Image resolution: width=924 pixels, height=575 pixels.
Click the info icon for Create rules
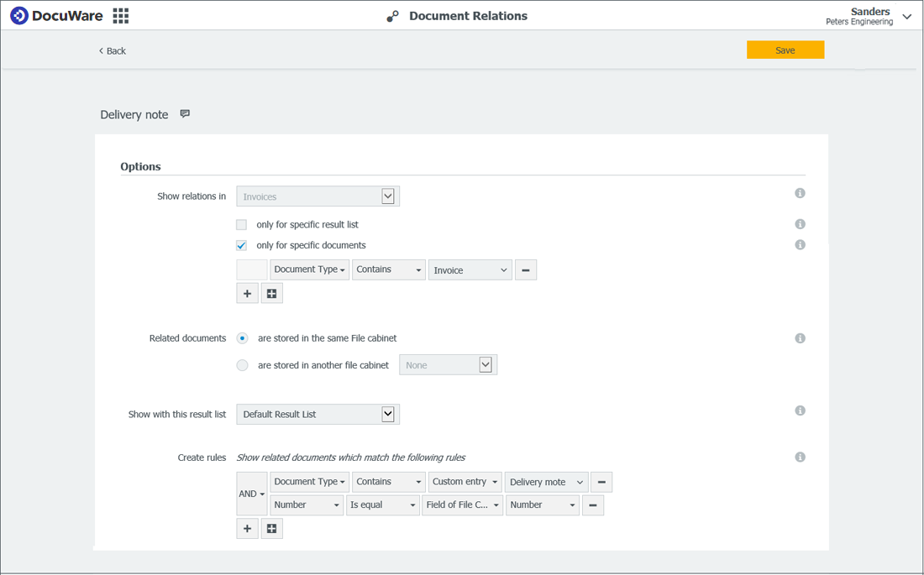[x=800, y=457]
